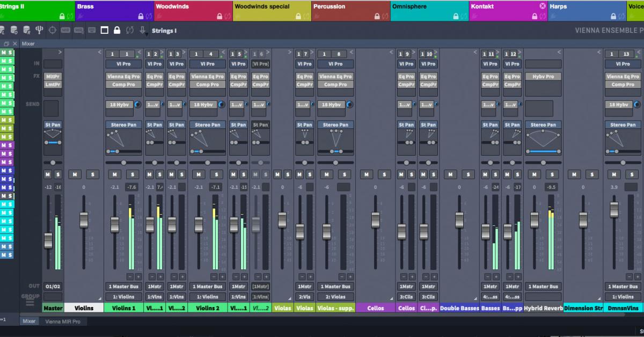The height and width of the screenshot is (337, 644).
Task: Open the Harps instance tab
Action: 586,10
